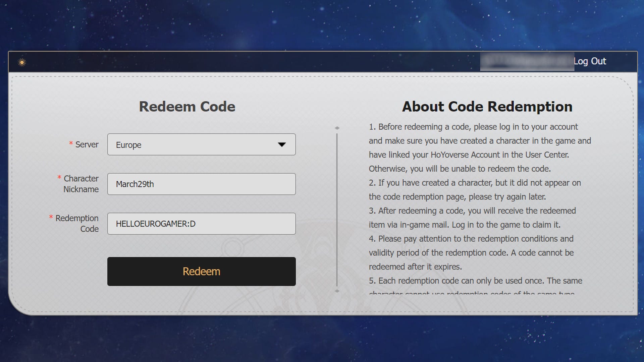Click rule 3 about in-game mail
644x362 pixels.
472,218
